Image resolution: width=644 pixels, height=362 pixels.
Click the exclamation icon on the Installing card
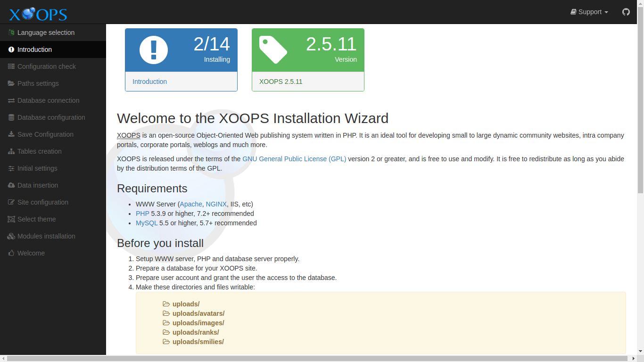(153, 49)
